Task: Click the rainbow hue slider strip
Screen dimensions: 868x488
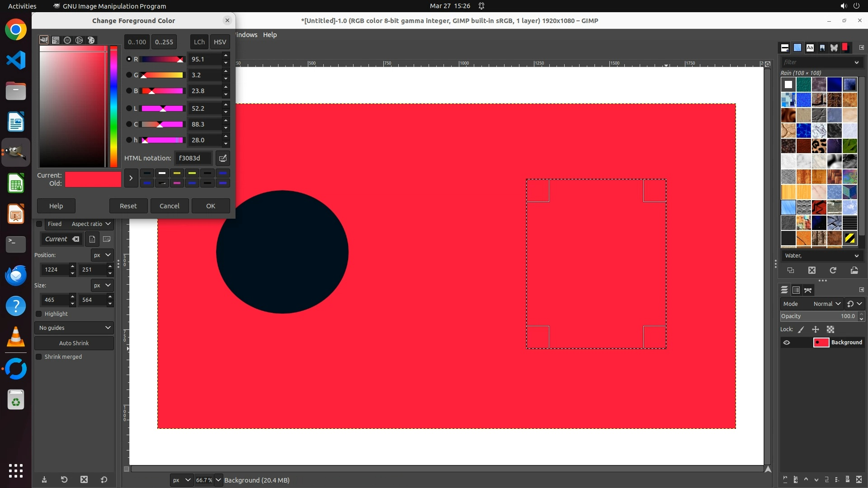Action: point(113,106)
